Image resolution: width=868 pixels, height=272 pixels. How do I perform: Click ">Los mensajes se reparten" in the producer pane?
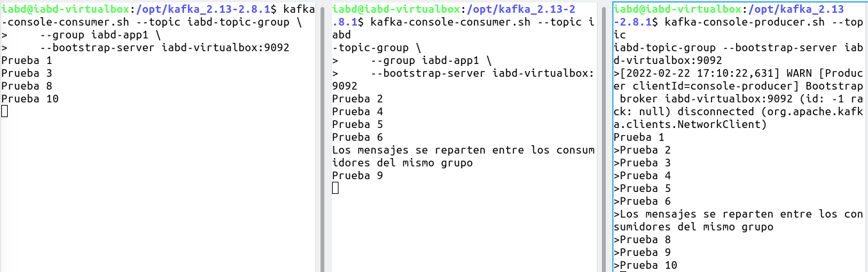(693, 214)
